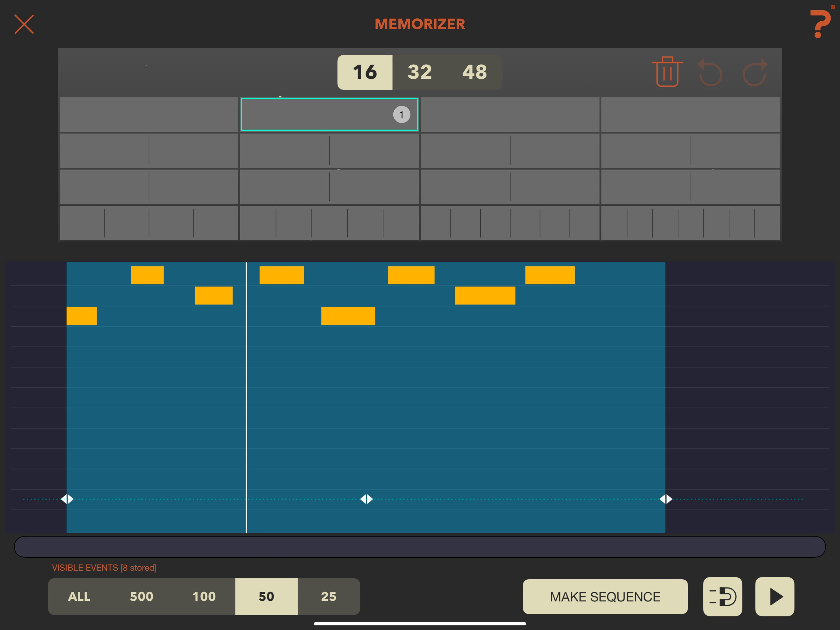Image resolution: width=840 pixels, height=630 pixels.
Task: Click the VISIBLE EVENTS [8 stored] label
Action: click(x=104, y=568)
